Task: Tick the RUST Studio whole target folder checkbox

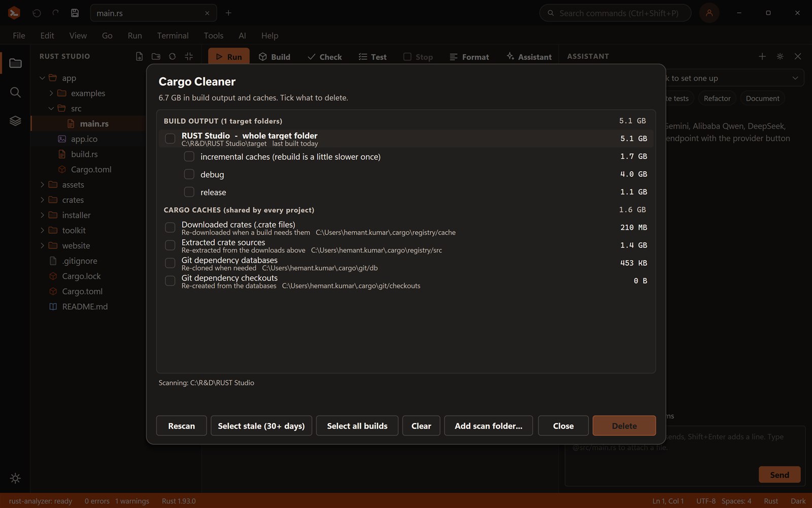Action: click(170, 139)
